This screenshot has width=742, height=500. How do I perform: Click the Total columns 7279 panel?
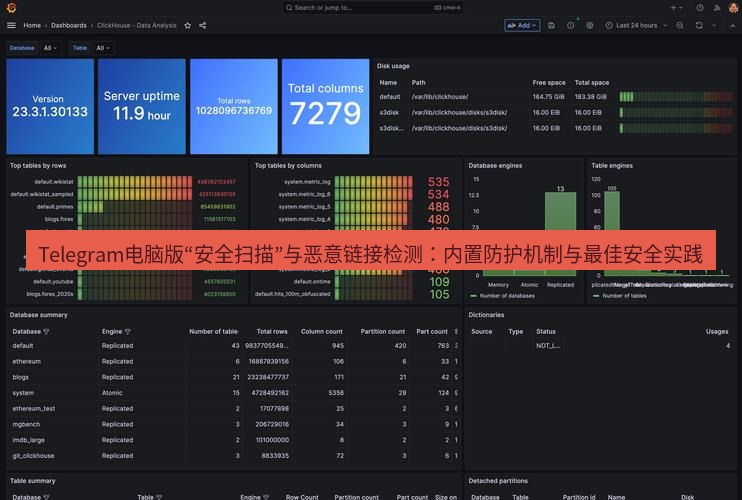coord(326,106)
